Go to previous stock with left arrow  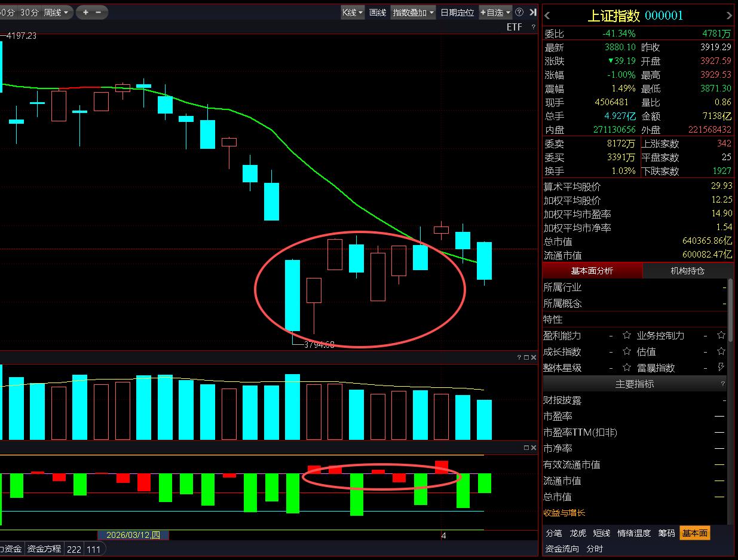[x=547, y=16]
